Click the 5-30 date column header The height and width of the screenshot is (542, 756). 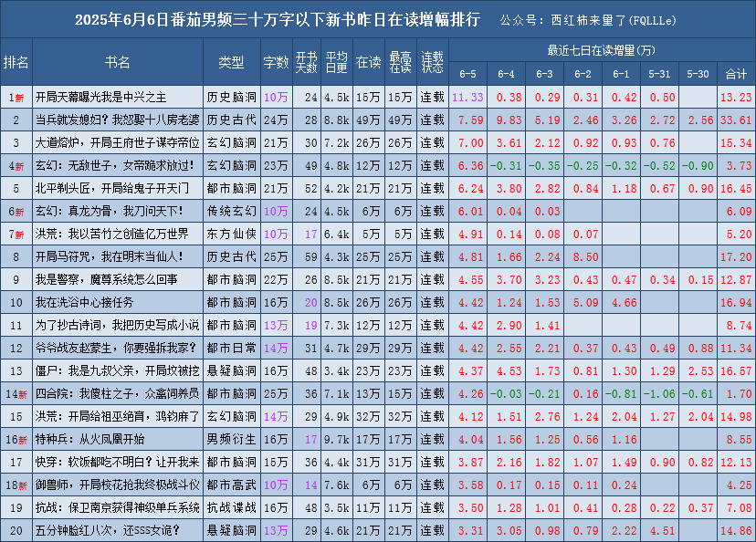point(698,74)
